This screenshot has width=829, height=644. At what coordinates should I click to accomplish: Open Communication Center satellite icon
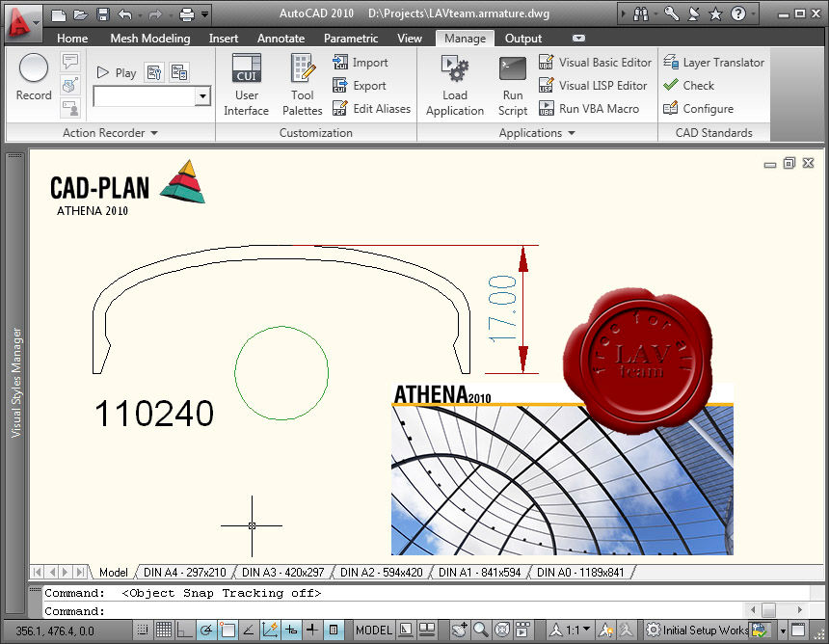694,14
